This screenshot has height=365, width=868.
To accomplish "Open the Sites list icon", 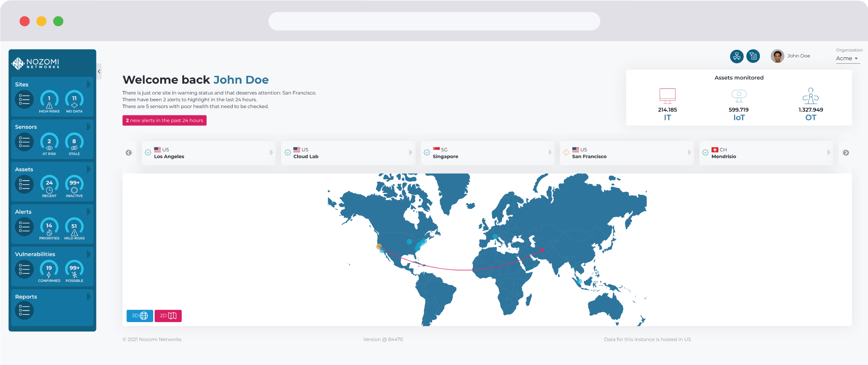I will [x=24, y=100].
